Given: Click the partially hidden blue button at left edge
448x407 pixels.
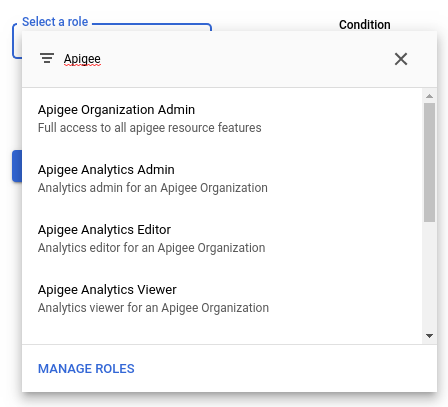Looking at the screenshot, I should click(x=17, y=166).
